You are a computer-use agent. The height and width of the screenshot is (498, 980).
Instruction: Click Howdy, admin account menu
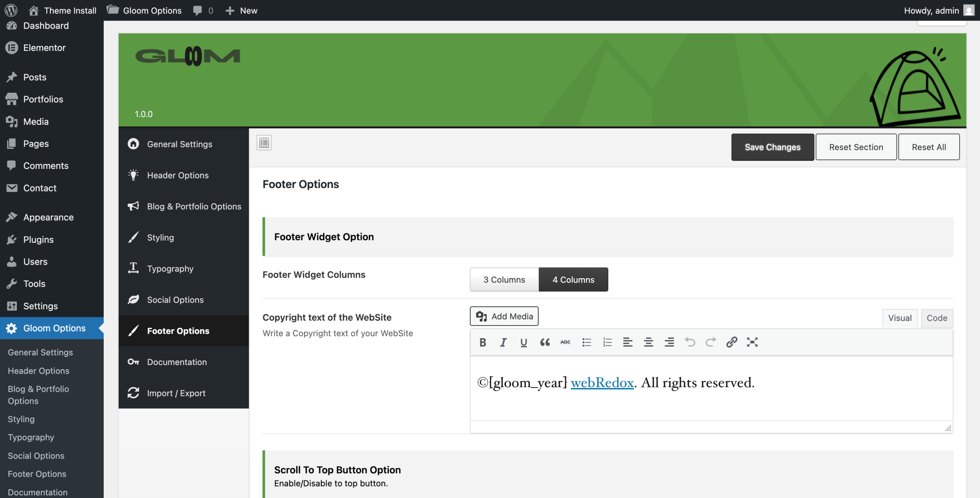939,10
